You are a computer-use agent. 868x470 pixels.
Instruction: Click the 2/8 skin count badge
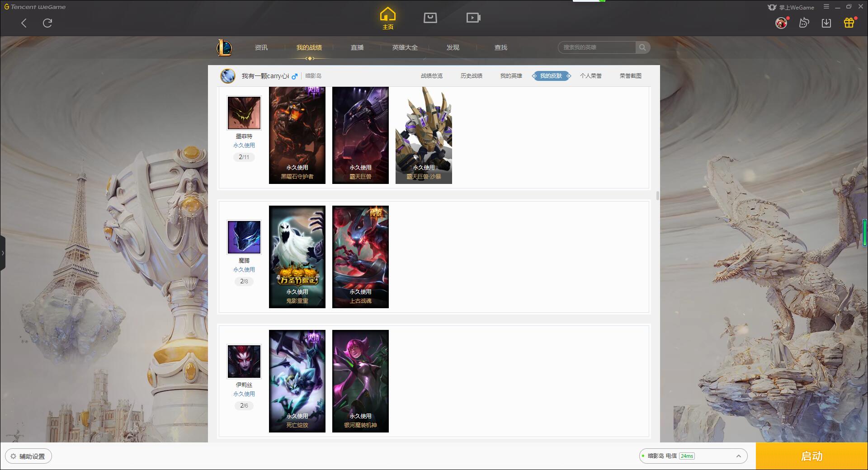coord(244,282)
